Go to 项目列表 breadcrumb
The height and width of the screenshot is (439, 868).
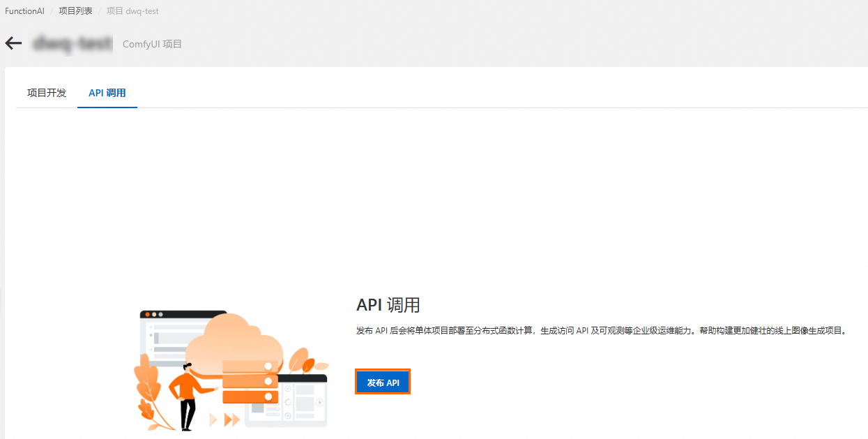75,11
